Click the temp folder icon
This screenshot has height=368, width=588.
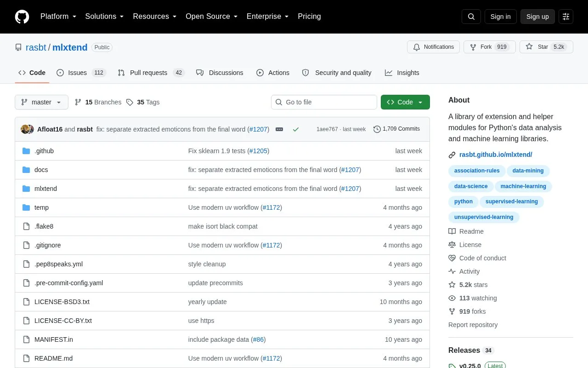[26, 207]
